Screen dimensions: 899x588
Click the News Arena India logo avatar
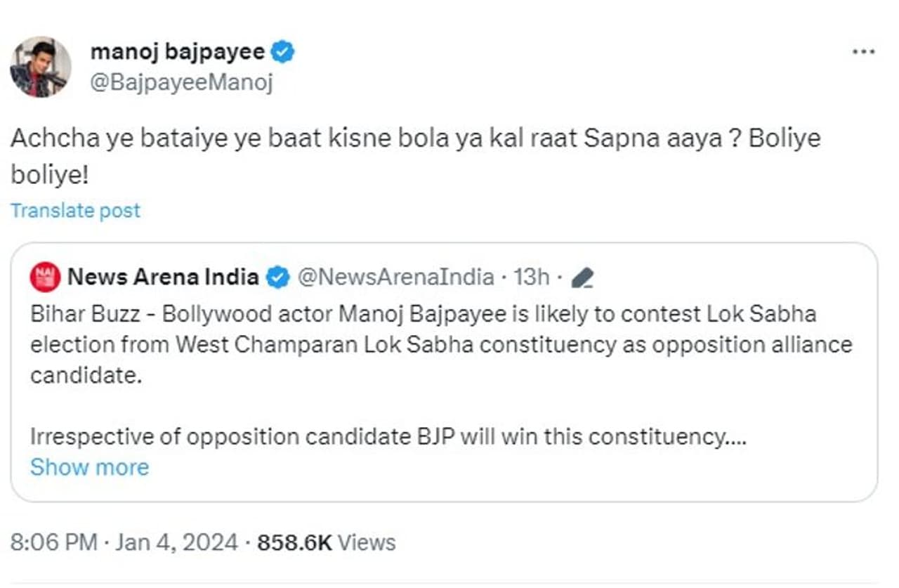coord(45,277)
